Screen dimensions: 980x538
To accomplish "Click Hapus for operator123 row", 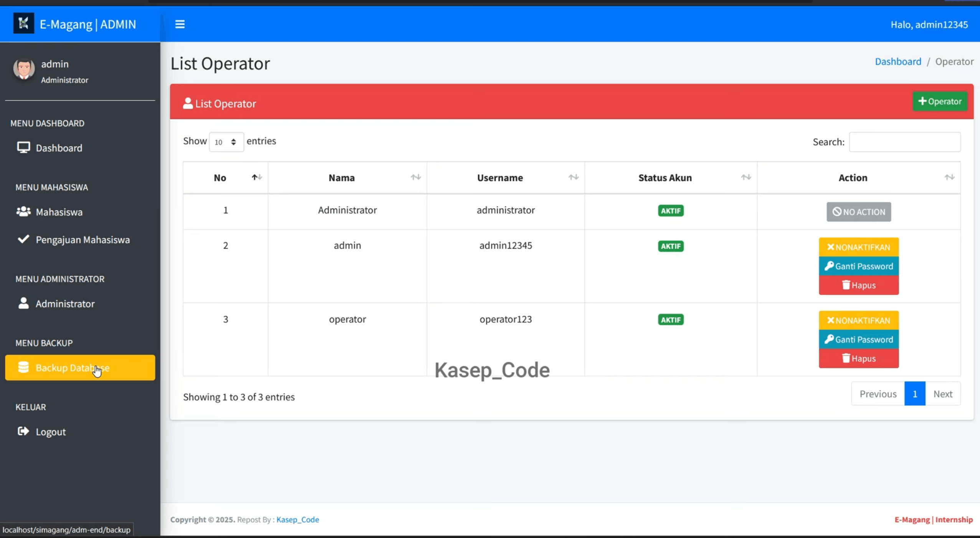I will (859, 358).
